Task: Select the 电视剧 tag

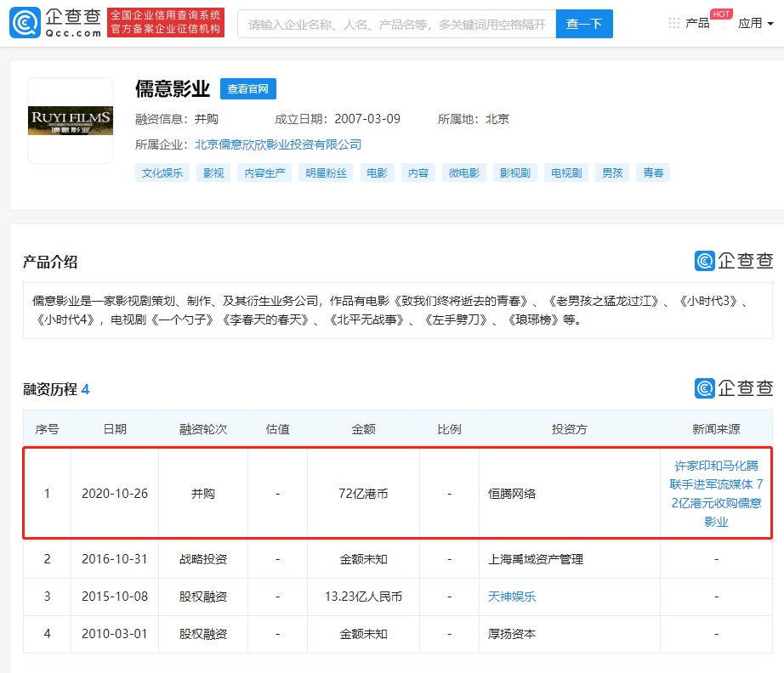Action: (566, 172)
